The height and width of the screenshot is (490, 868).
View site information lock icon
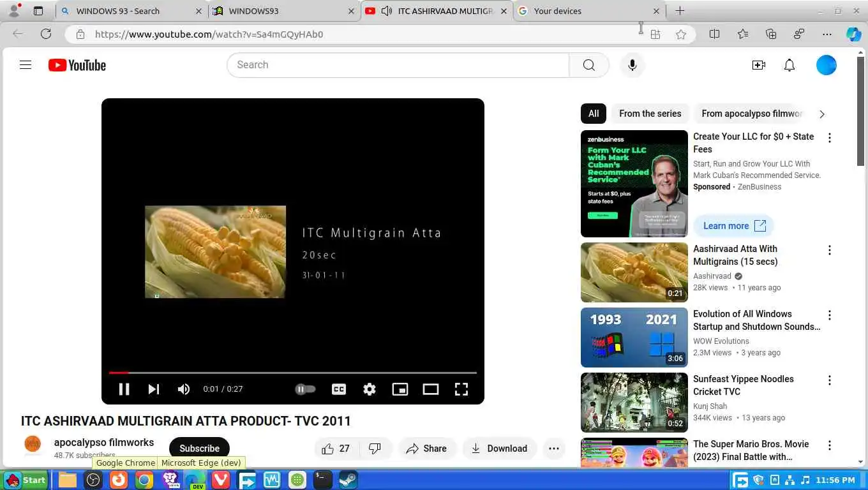(x=80, y=34)
